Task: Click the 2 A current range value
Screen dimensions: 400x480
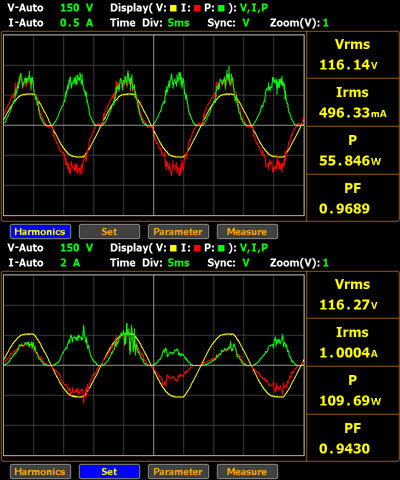Action: tap(70, 263)
